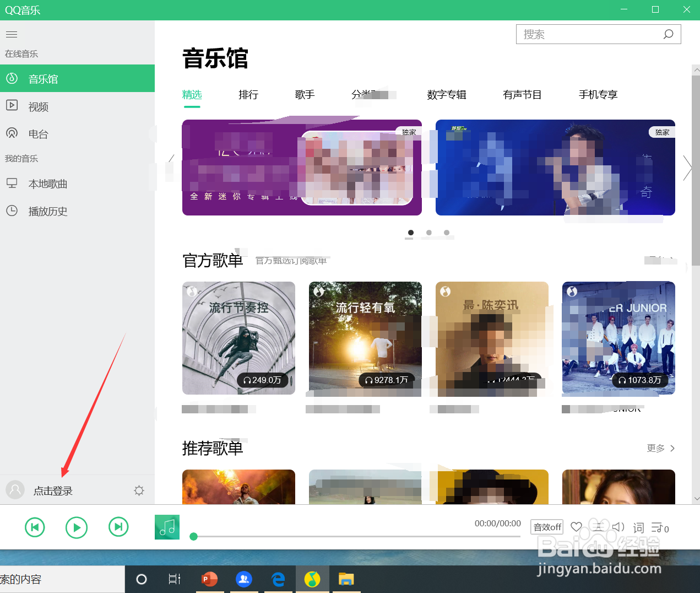Viewport: 700px width, 593px height.
Task: Open the 手机专享 tab
Action: 598,95
